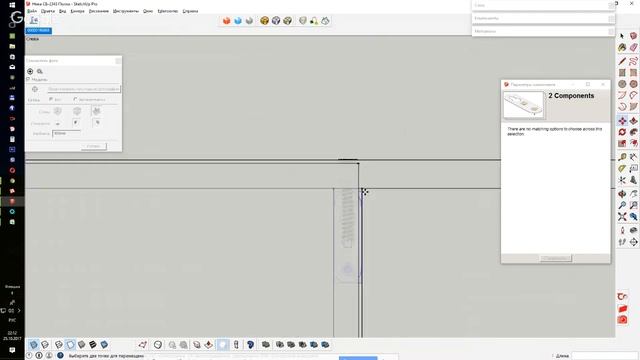Choose the Offset tool
The image size is (640, 360).
633,143
